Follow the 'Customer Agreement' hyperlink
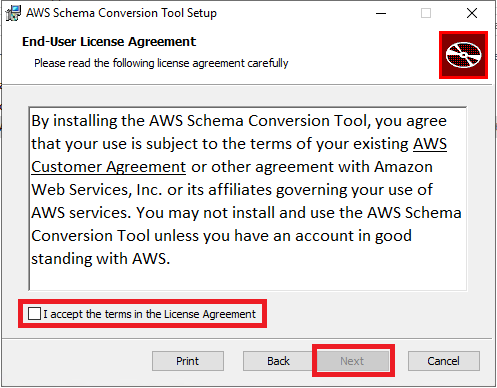The width and height of the screenshot is (497, 388). pyautogui.click(x=108, y=167)
